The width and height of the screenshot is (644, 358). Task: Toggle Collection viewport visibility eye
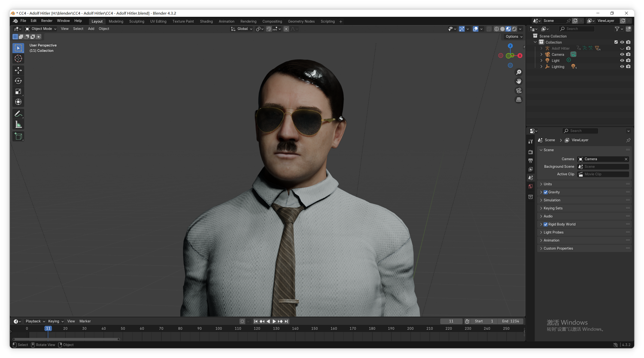point(622,42)
